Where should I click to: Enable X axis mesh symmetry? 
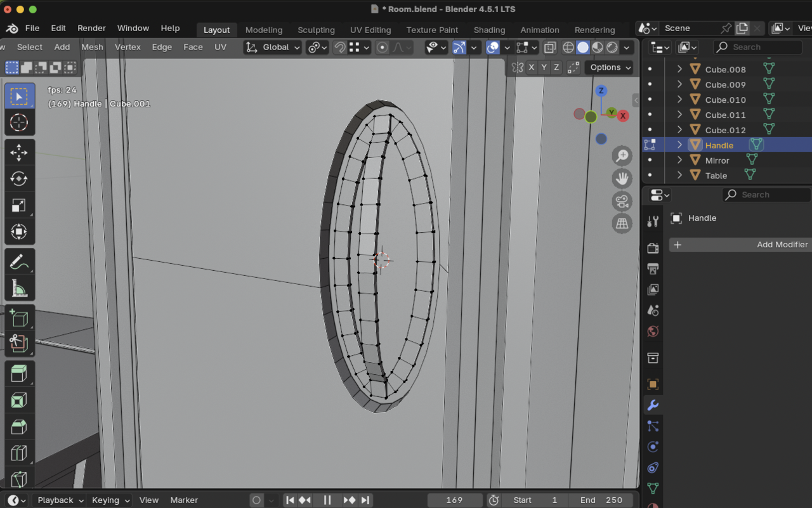click(x=531, y=67)
